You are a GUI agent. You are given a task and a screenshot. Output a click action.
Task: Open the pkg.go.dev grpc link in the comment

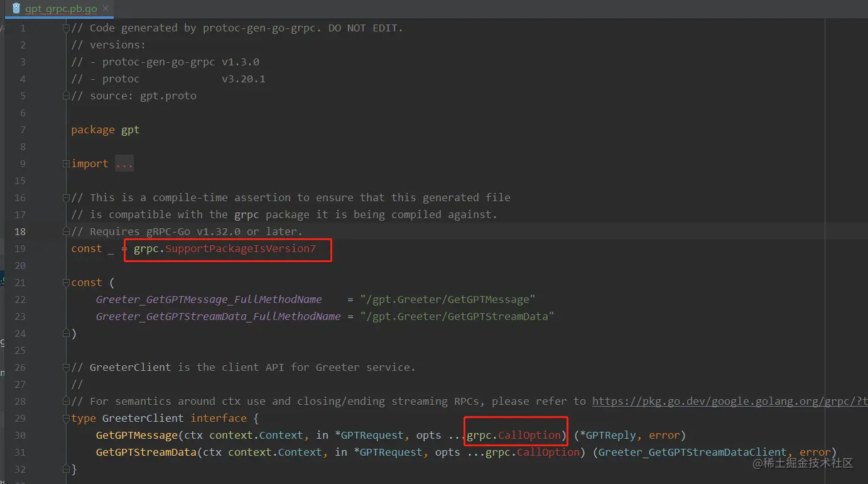point(730,401)
